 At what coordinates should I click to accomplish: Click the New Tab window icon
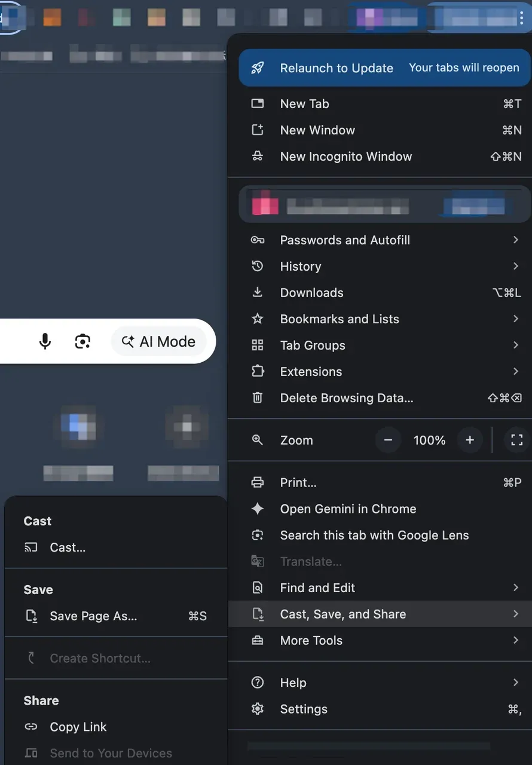point(258,104)
